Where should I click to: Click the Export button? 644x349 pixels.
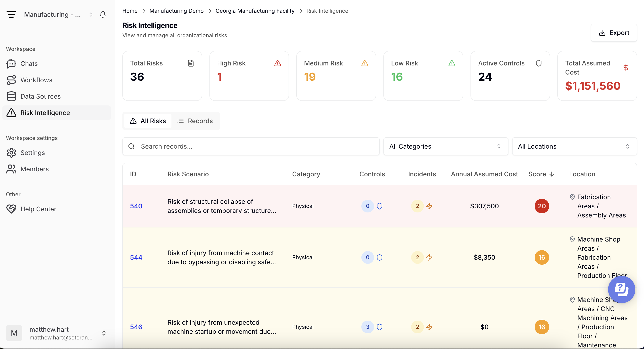pos(614,33)
